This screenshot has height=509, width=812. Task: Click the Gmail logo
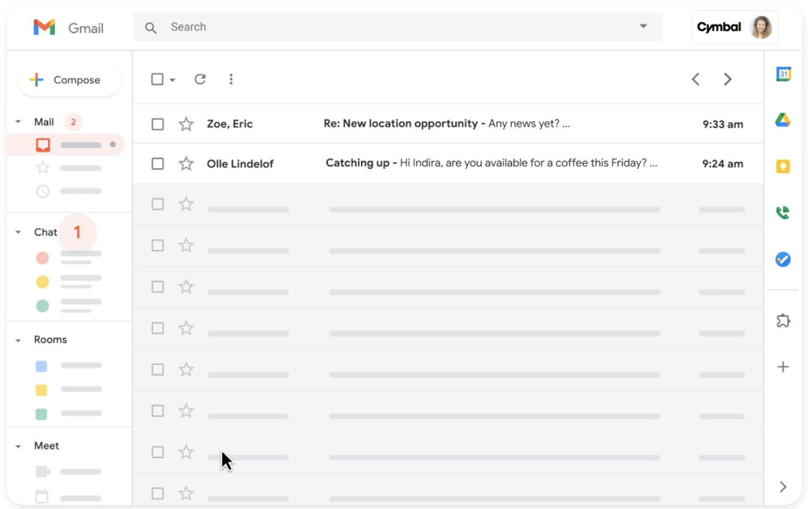pyautogui.click(x=68, y=27)
